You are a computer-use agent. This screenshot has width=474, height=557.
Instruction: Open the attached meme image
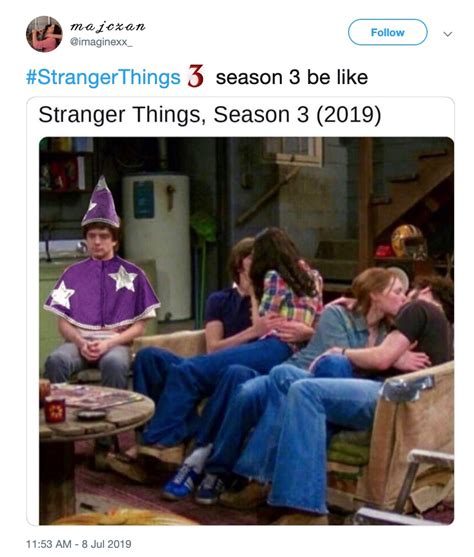[246, 331]
